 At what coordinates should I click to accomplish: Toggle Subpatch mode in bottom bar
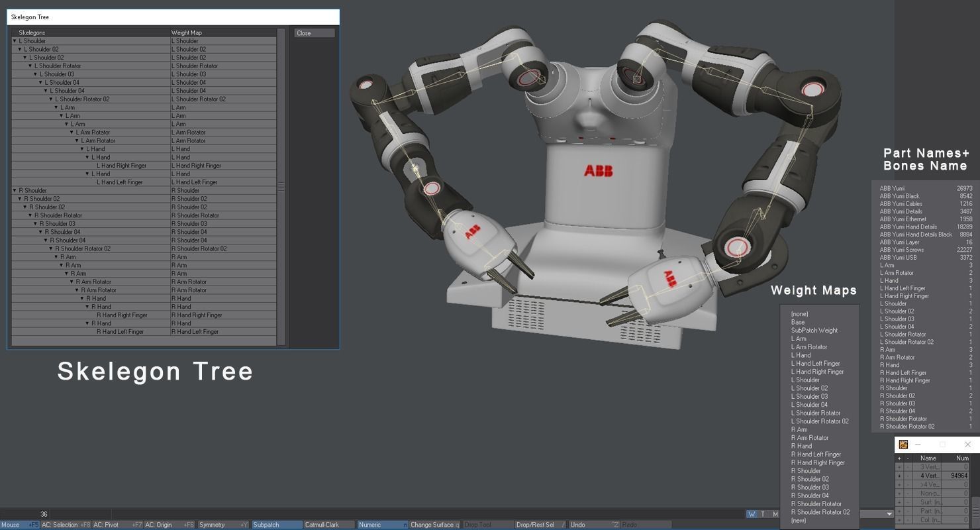[277, 525]
